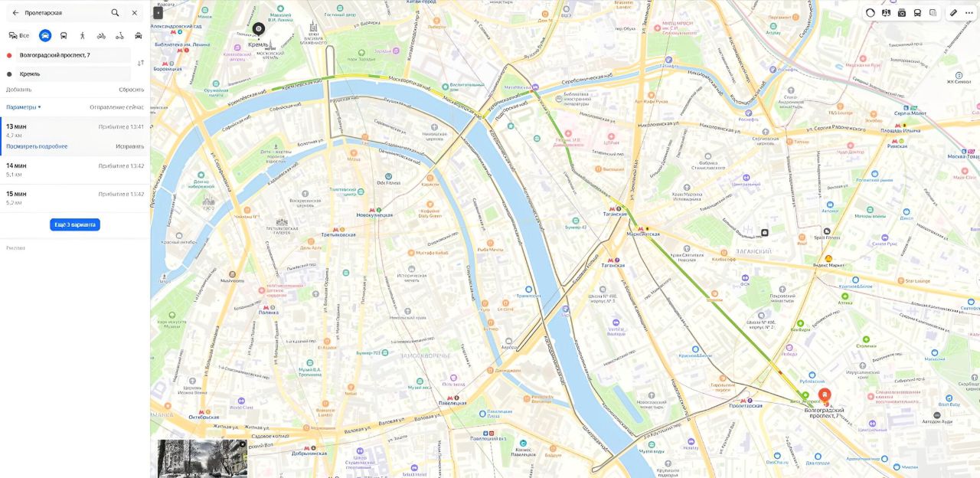Select the Все transport modes tab
The image size is (980, 478).
tap(19, 35)
